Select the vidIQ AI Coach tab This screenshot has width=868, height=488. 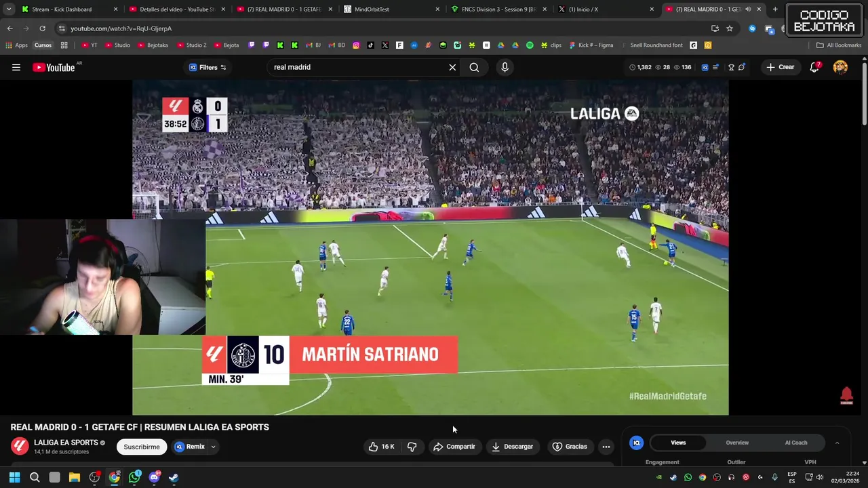pyautogui.click(x=795, y=443)
